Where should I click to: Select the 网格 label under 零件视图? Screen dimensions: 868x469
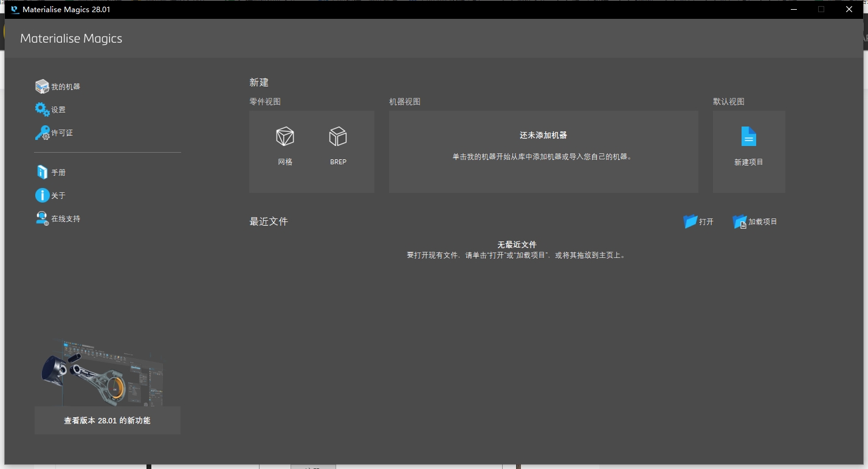pyautogui.click(x=285, y=162)
